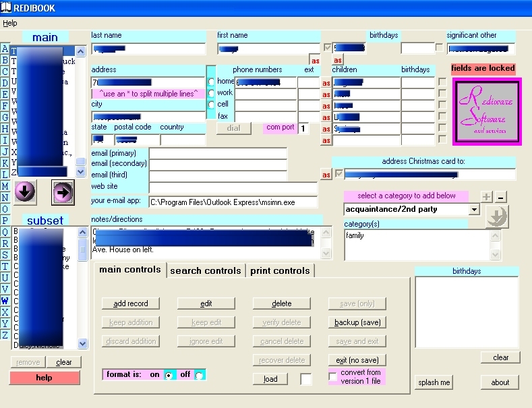532x408 pixels.
Task: Click the 'as' button beside the Christmas card address
Action: point(326,175)
